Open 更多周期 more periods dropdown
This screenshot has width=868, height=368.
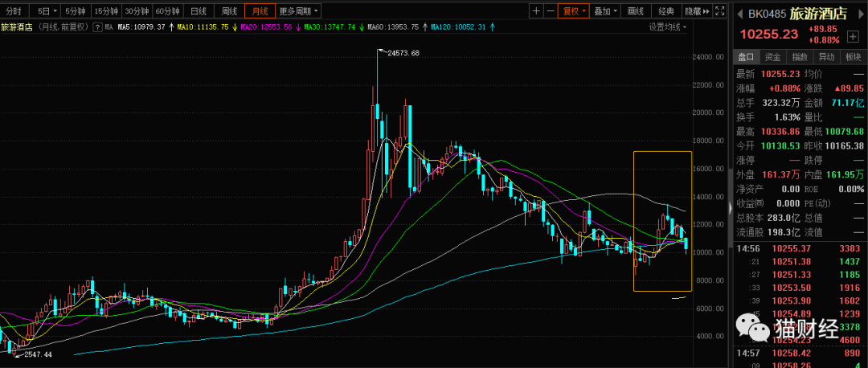point(298,11)
